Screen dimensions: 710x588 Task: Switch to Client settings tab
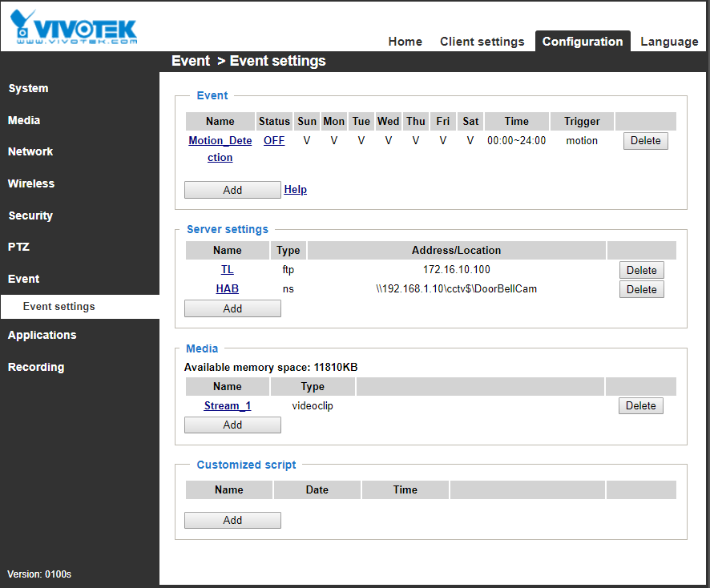pos(482,42)
